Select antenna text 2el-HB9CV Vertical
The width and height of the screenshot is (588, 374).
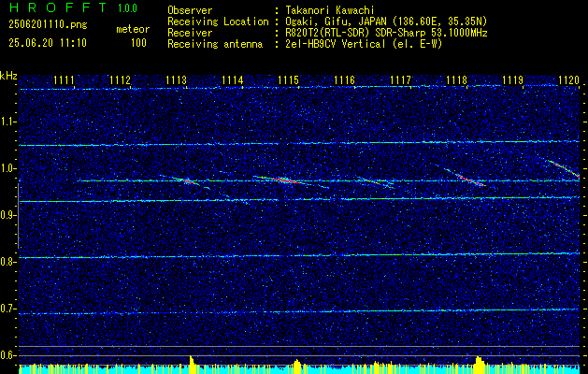coord(336,44)
